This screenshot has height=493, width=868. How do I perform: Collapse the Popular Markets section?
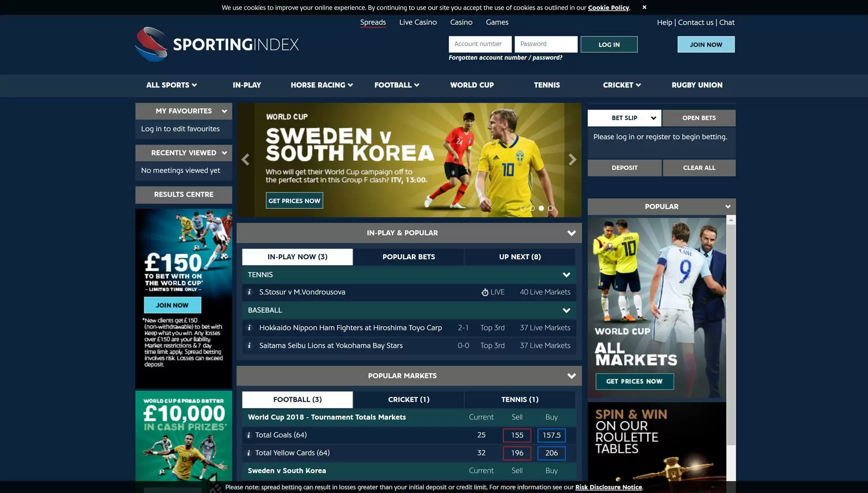click(x=572, y=376)
